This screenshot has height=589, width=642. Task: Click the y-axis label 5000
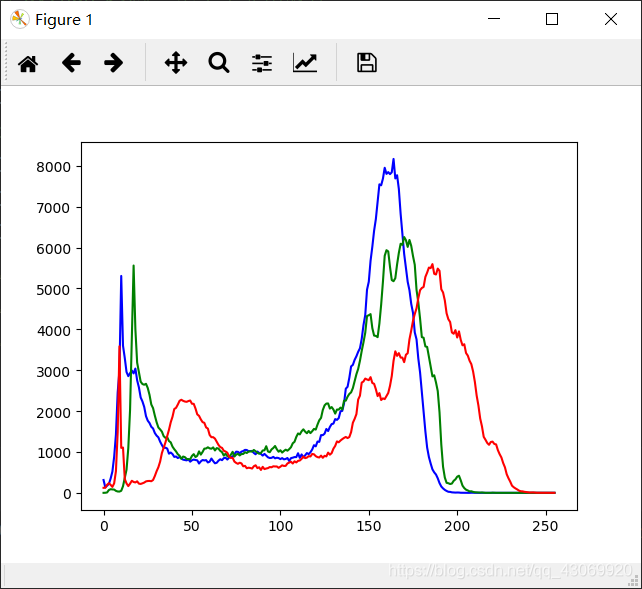point(54,290)
